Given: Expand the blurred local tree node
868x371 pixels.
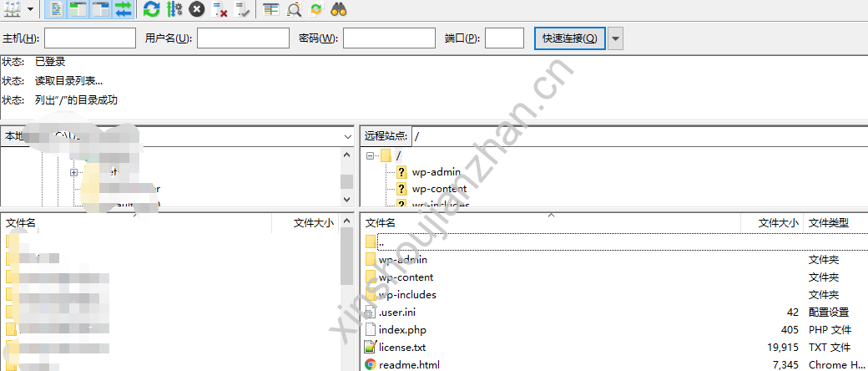Looking at the screenshot, I should pos(73,172).
